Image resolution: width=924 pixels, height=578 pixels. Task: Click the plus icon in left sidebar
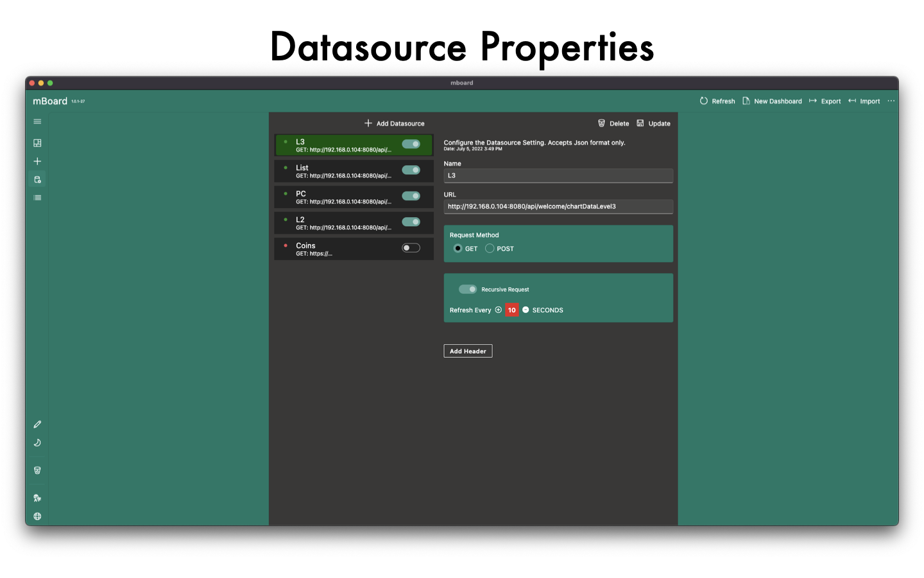click(37, 161)
